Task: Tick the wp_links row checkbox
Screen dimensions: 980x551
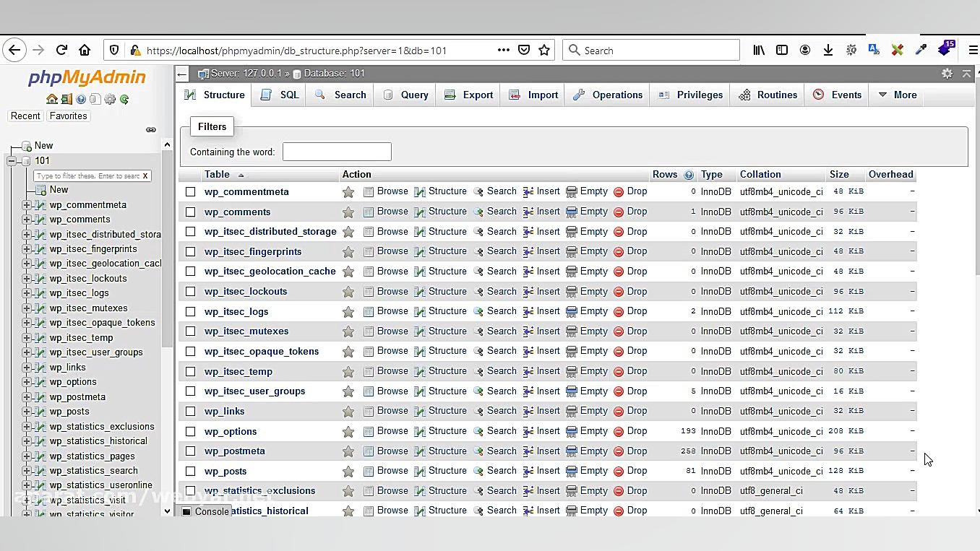Action: tap(190, 412)
